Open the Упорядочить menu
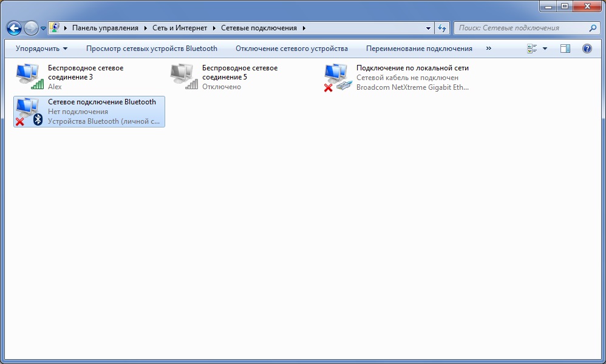Viewport: 606px width, 364px height. [41, 49]
